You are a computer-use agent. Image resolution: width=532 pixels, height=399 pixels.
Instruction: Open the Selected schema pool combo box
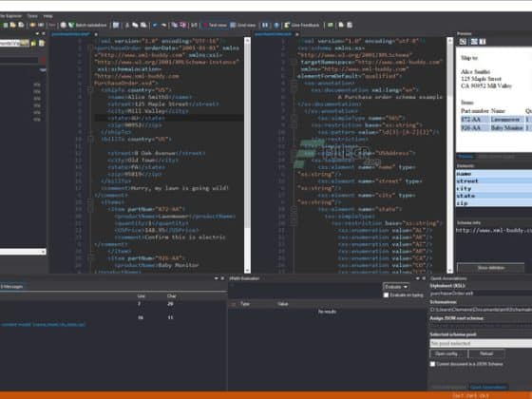481,343
